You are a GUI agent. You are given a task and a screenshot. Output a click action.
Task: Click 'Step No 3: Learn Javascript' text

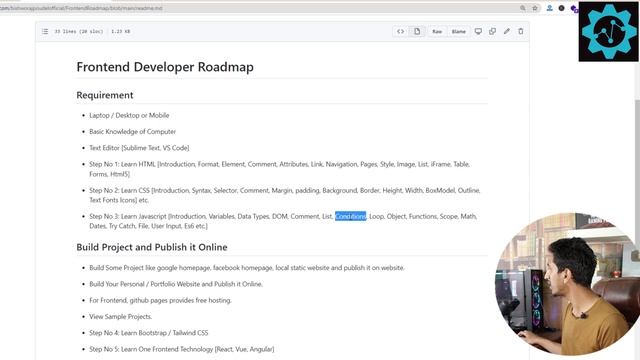[x=128, y=216]
